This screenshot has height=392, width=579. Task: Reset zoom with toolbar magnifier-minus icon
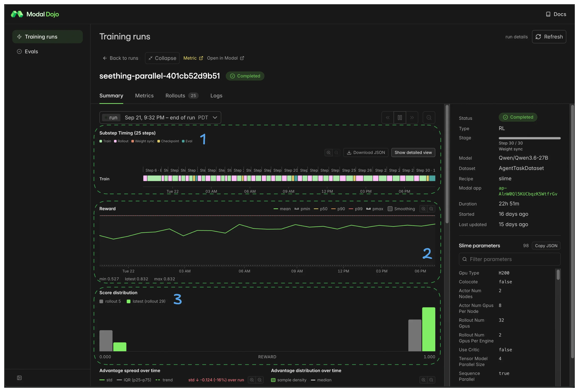click(x=429, y=118)
